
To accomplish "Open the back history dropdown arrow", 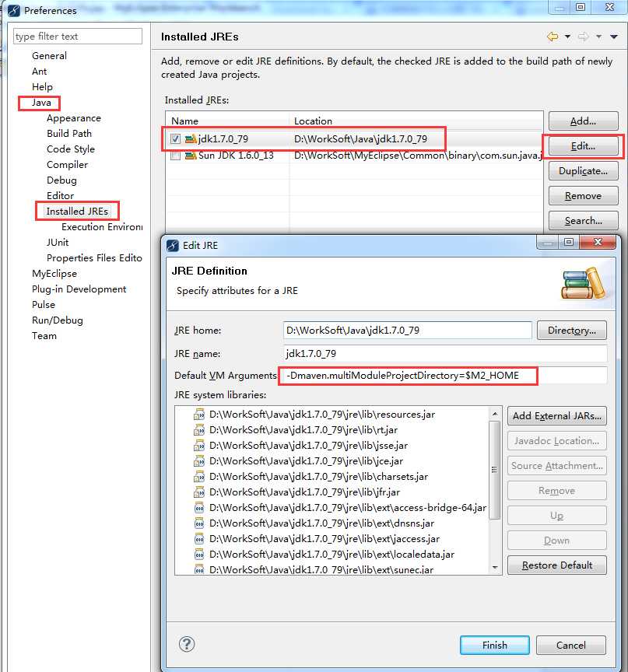I will [x=567, y=37].
